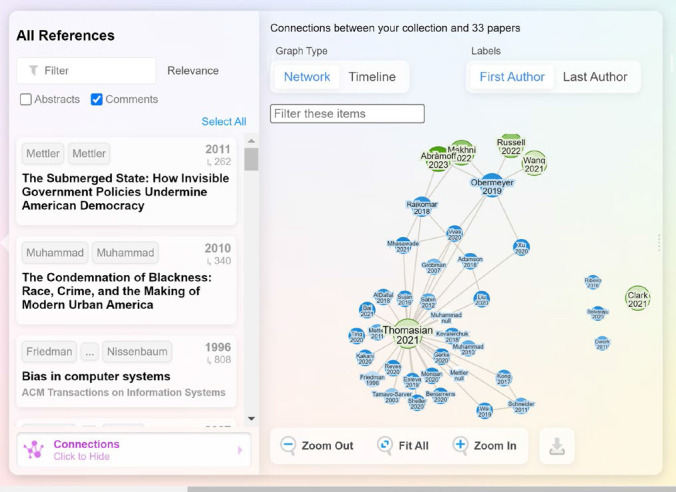The width and height of the screenshot is (676, 492).
Task: Expand hidden authors ellipsis on Friedman entry
Action: click(90, 352)
